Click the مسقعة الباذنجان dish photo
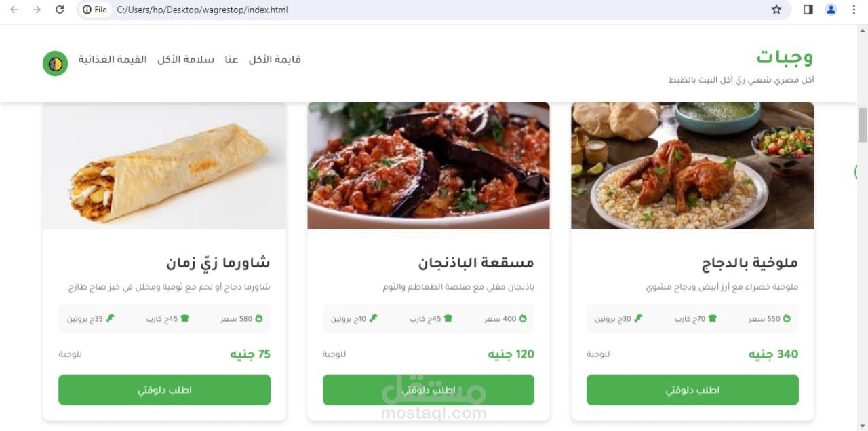 click(429, 166)
